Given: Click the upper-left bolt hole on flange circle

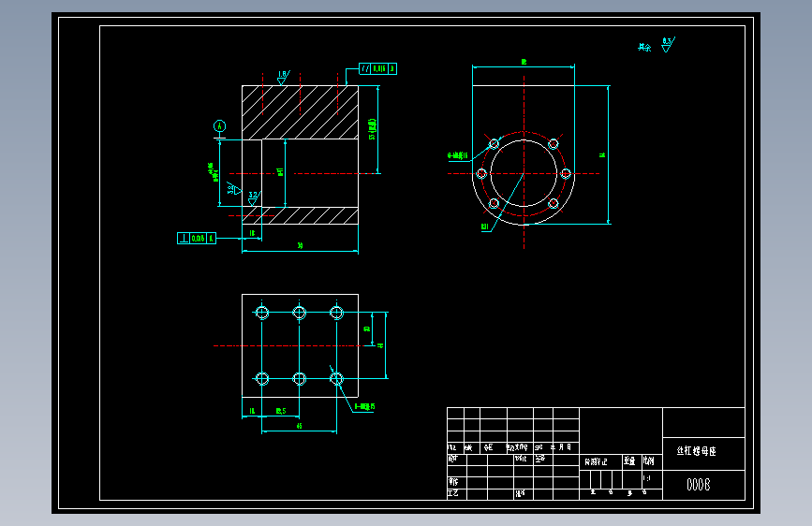Looking at the screenshot, I should pyautogui.click(x=494, y=143).
